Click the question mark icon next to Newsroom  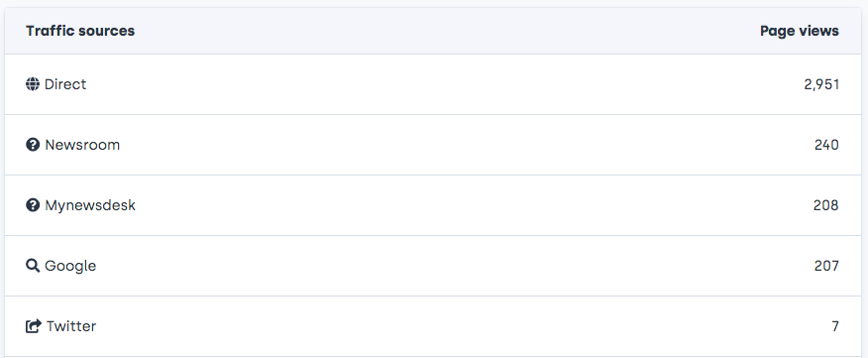click(33, 145)
